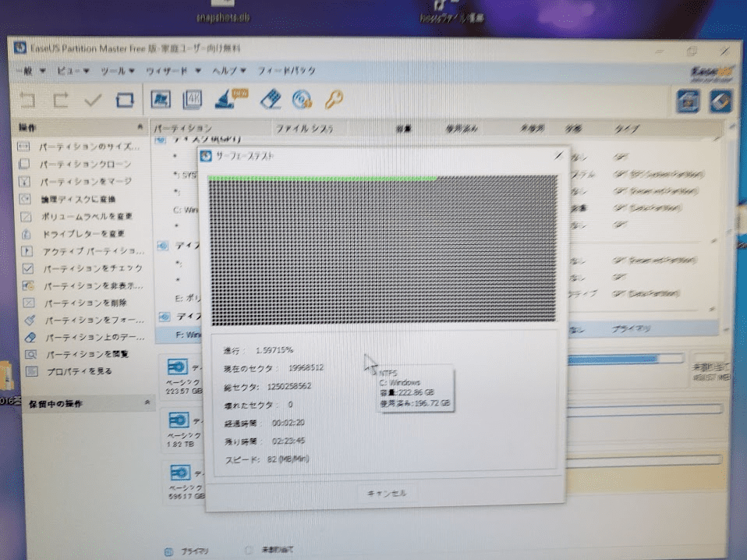747x560 pixels.
Task: Open the フィードバック menu item
Action: (x=286, y=71)
